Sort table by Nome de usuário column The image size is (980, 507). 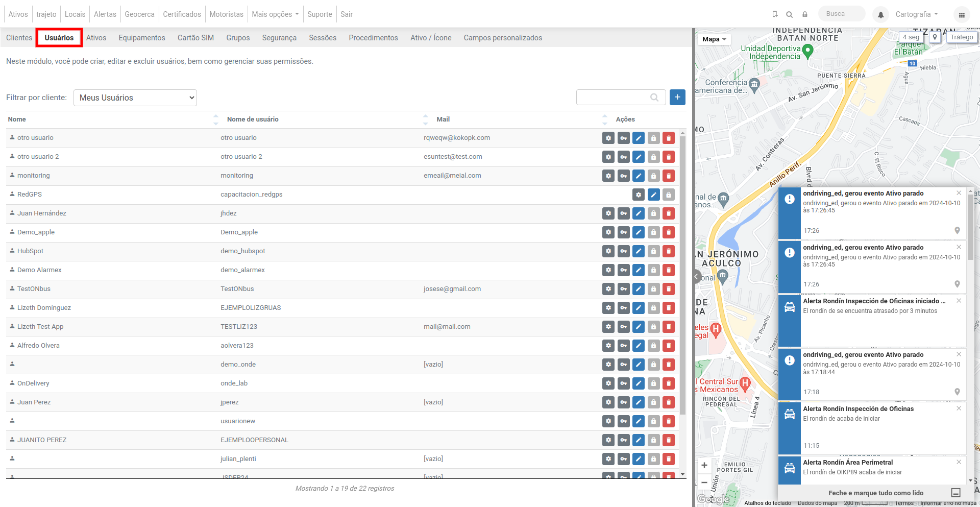point(426,119)
